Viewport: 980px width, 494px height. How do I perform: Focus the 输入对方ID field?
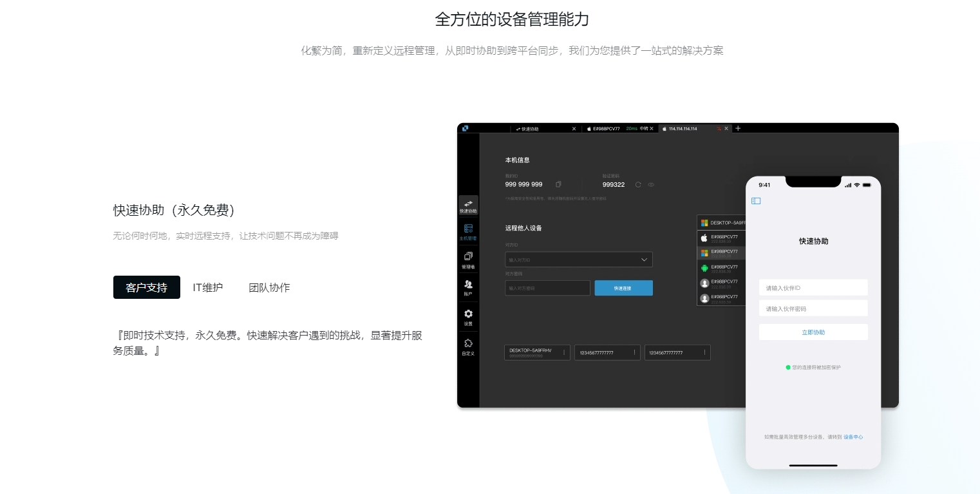point(579,260)
